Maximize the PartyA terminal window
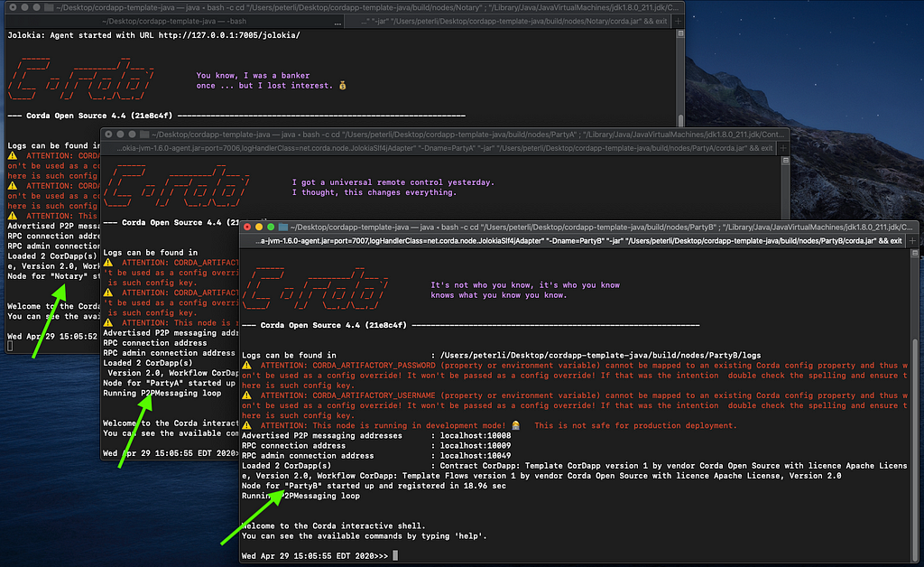 point(132,135)
